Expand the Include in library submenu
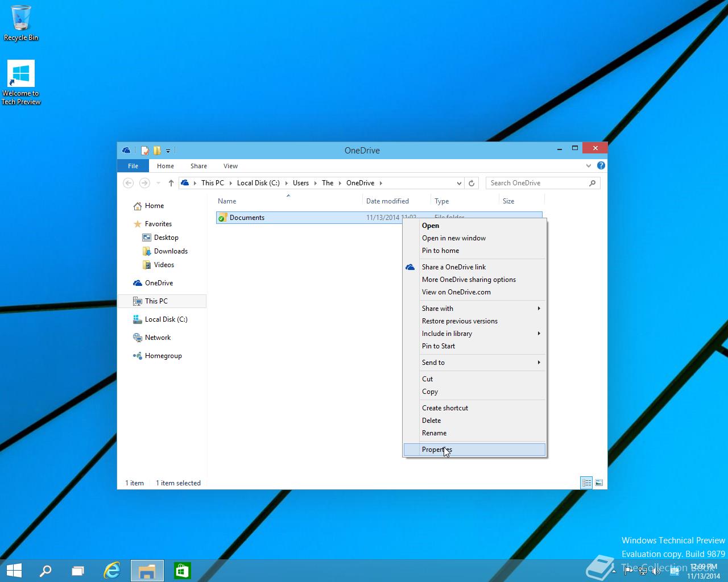This screenshot has width=728, height=582. tap(474, 334)
